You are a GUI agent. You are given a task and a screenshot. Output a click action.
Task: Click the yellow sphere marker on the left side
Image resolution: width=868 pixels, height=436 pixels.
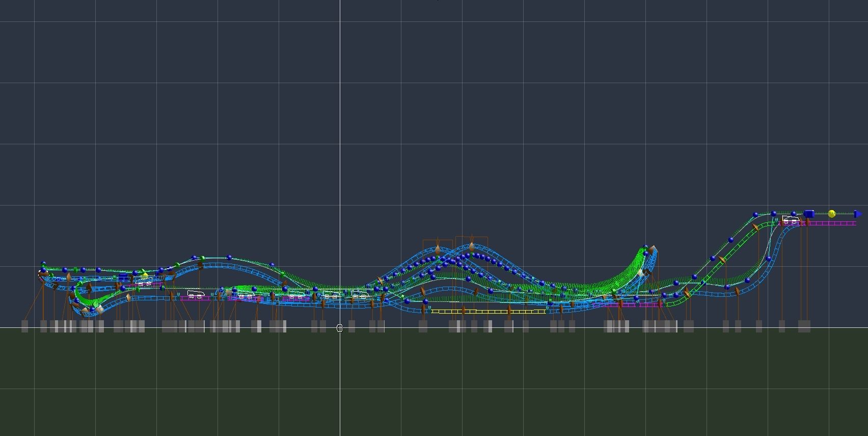click(x=145, y=276)
